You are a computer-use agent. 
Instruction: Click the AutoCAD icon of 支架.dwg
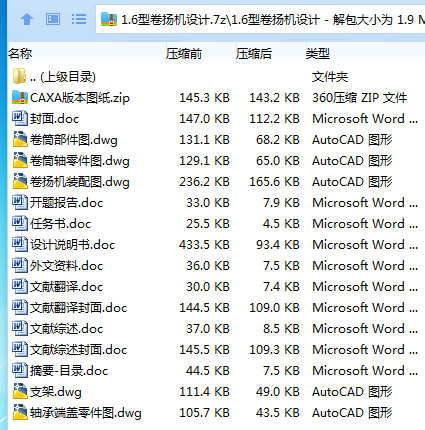pos(20,391)
